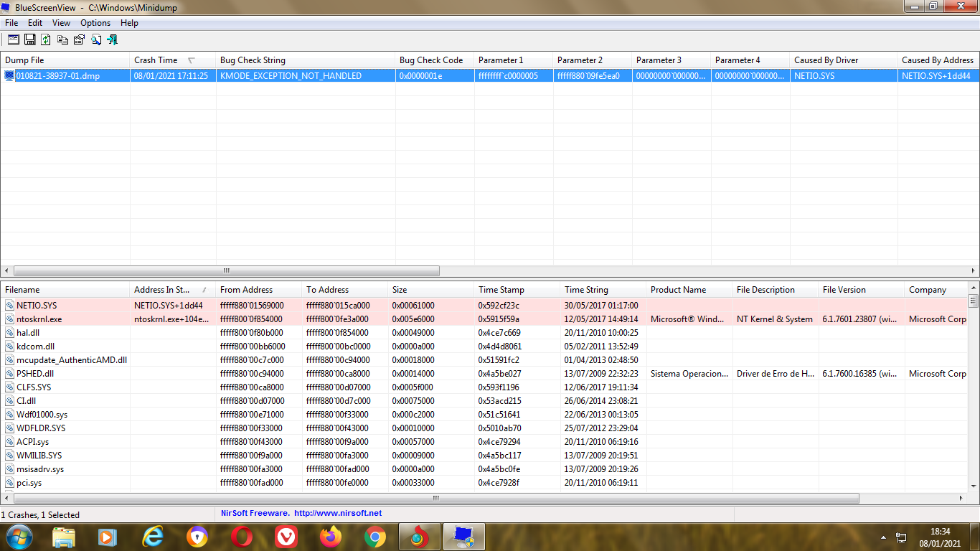Select the msisadrv.sys row
Image resolution: width=980 pixels, height=551 pixels.
pos(484,469)
